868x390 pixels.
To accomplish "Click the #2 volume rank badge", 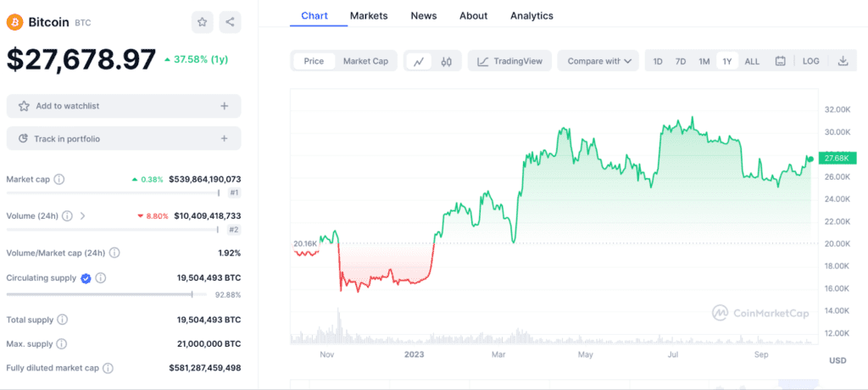I will coord(235,230).
